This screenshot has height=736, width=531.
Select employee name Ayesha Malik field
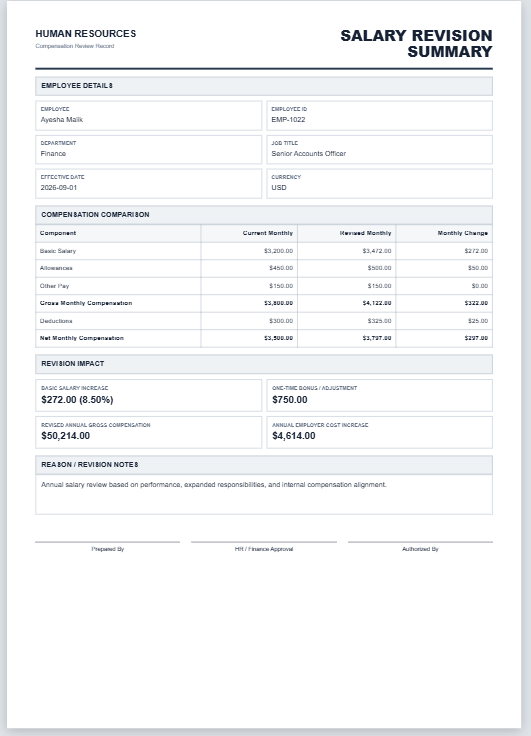(x=148, y=115)
